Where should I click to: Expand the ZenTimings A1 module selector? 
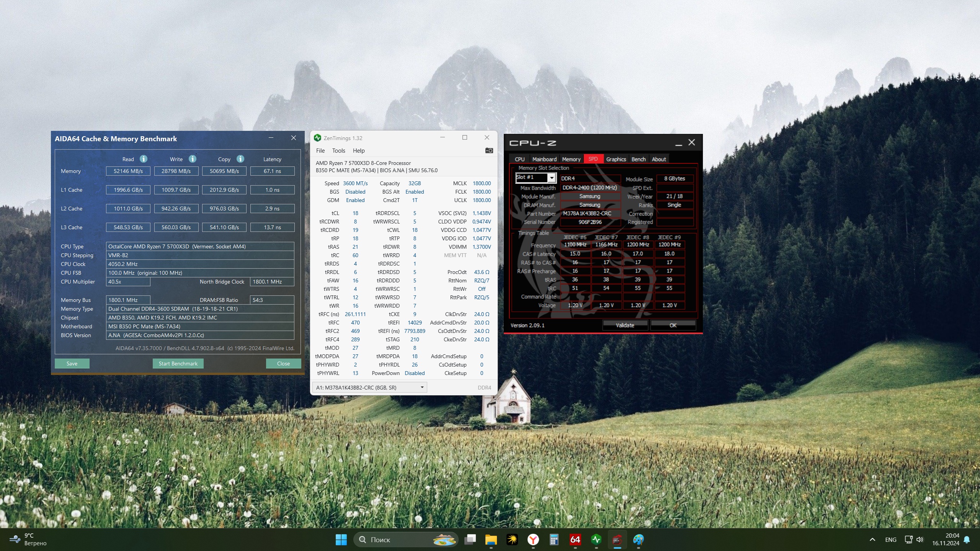(x=422, y=387)
